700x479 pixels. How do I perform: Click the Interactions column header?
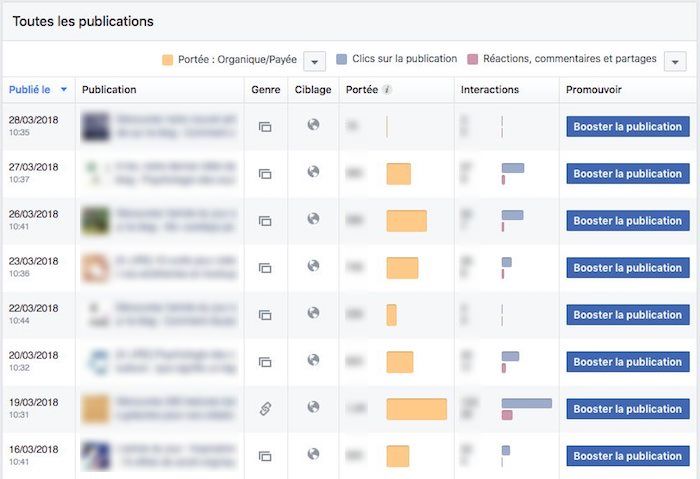pos(490,90)
